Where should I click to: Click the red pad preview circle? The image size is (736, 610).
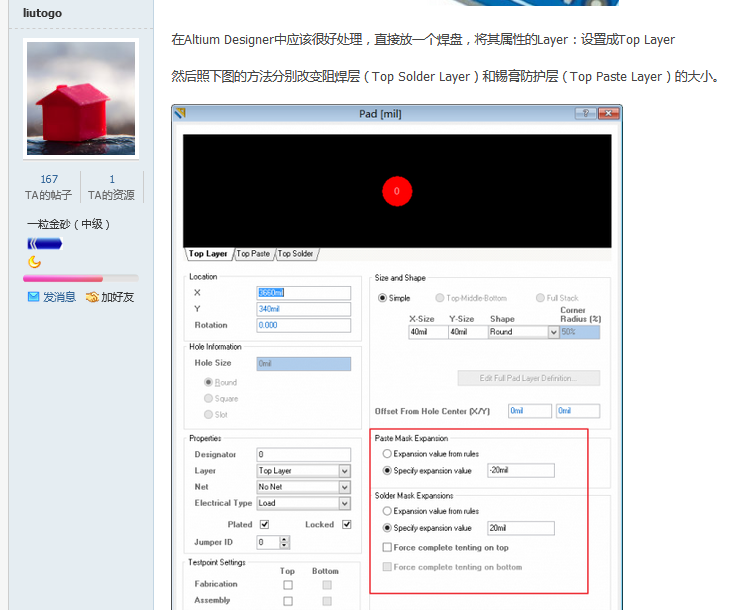[397, 191]
